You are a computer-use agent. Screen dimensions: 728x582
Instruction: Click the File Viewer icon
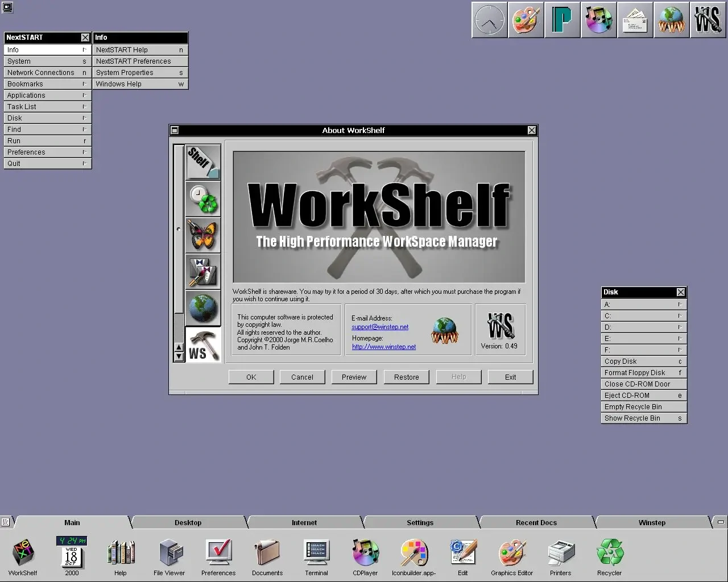tap(169, 554)
